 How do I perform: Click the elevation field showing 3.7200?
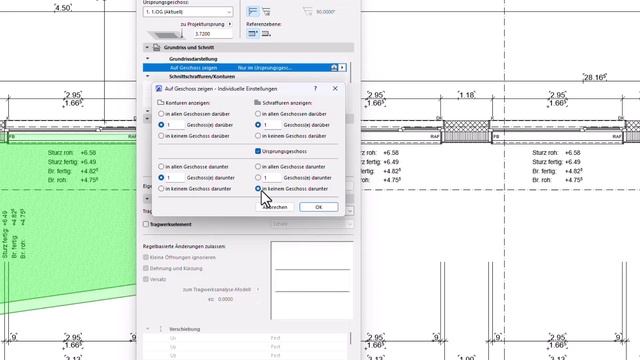pyautogui.click(x=213, y=34)
